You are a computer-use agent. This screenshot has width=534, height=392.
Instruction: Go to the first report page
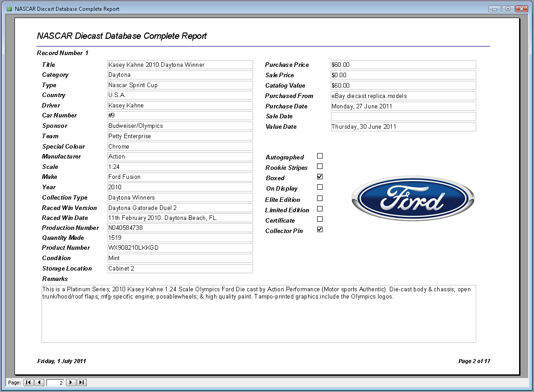28,383
